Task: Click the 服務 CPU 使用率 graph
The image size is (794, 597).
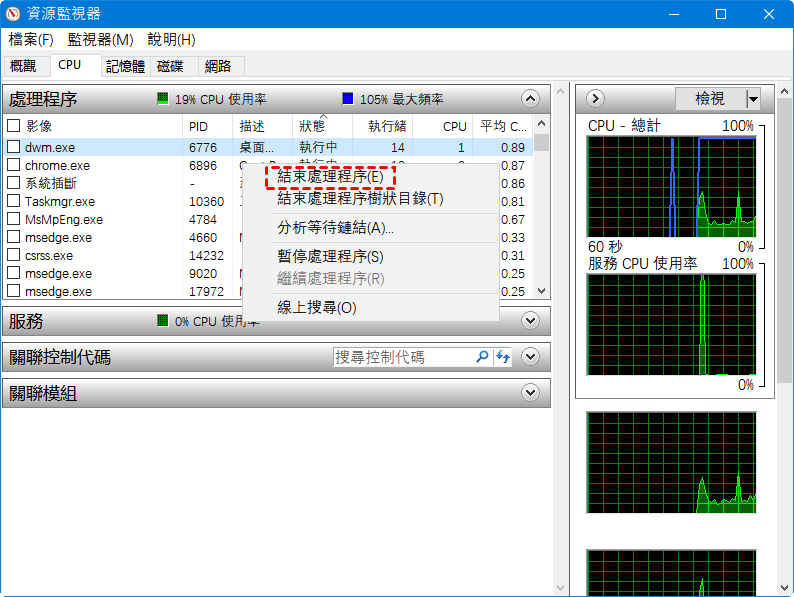Action: coord(671,325)
